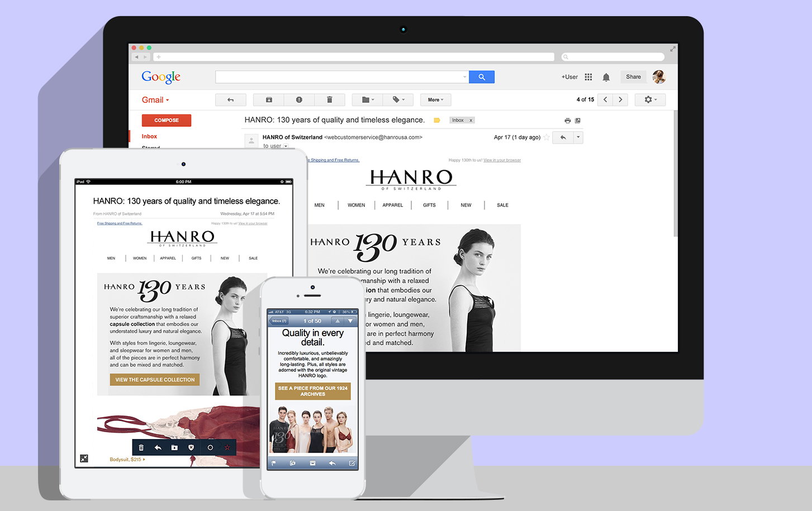Tap the move-to-folder icon in the iPhone bottom bar
The width and height of the screenshot is (812, 511).
coord(292,463)
